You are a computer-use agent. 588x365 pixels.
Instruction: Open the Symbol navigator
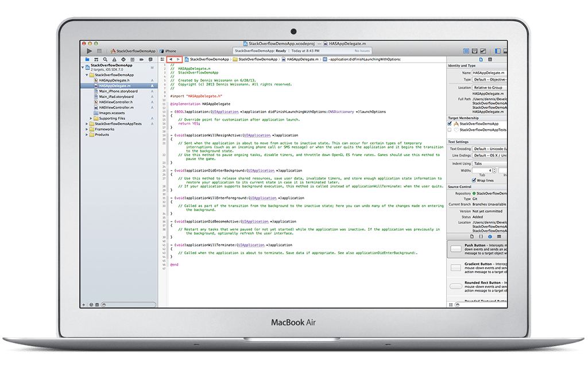(96, 60)
